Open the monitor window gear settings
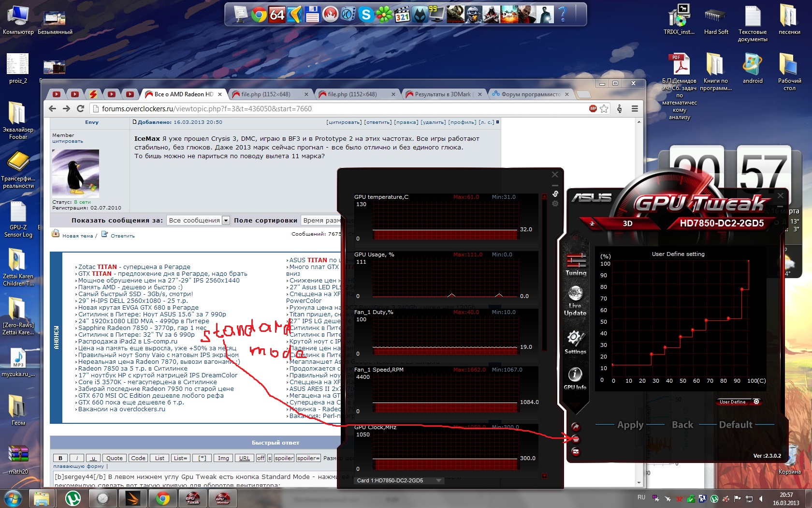 pos(555,204)
